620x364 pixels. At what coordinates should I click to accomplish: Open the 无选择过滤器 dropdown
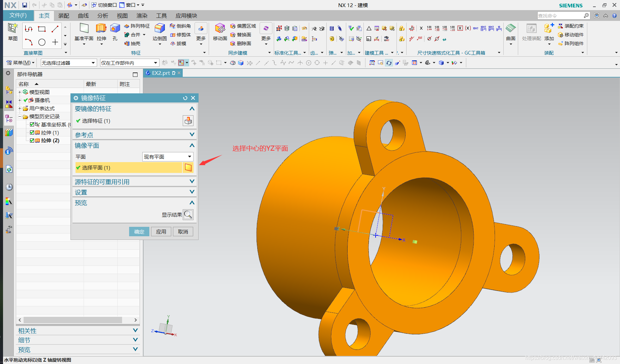pos(69,63)
